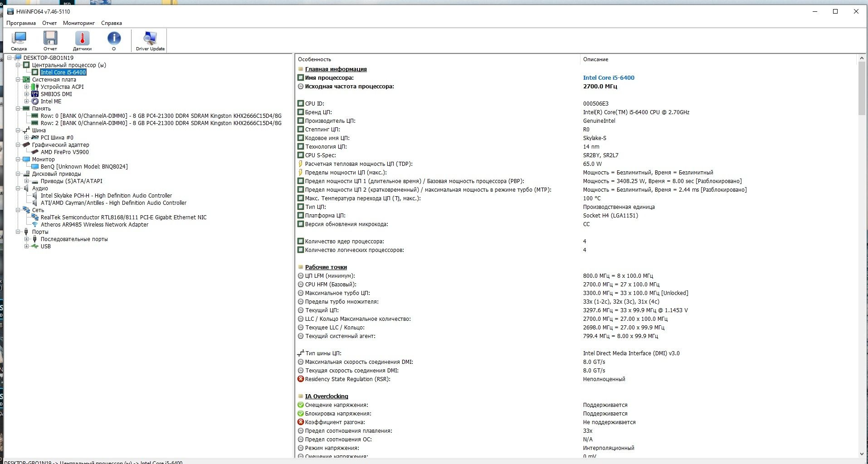The width and height of the screenshot is (868, 464).
Task: Open the Программа menu
Action: click(21, 23)
